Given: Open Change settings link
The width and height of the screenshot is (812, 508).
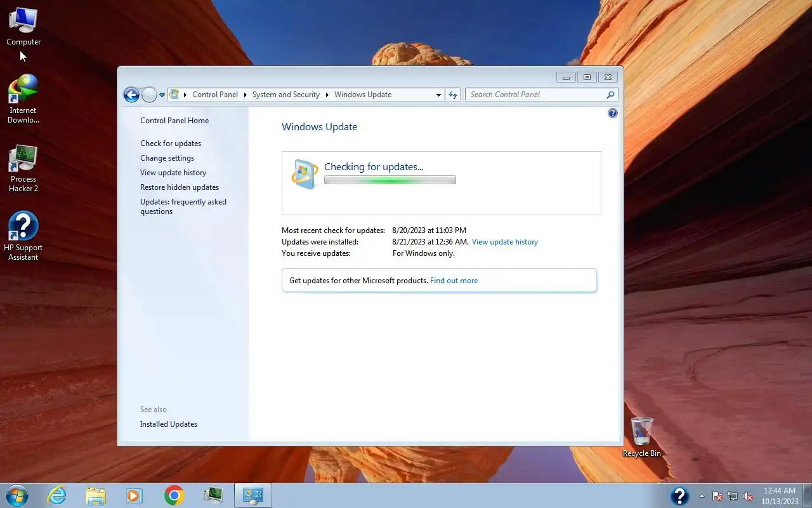Looking at the screenshot, I should point(167,158).
